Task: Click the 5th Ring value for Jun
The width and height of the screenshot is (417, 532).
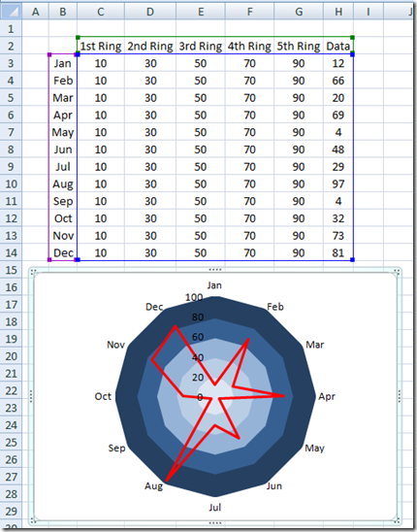Action: tap(299, 150)
